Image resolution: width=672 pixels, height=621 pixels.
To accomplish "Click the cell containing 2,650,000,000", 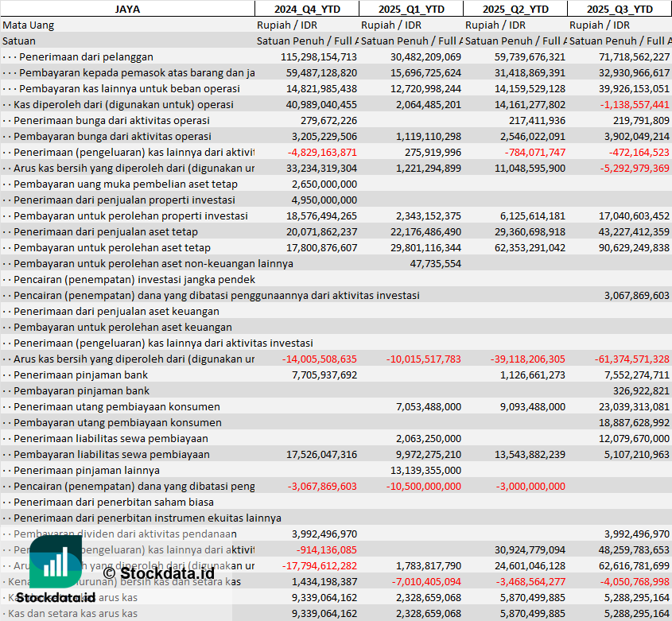I will pyautogui.click(x=324, y=184).
